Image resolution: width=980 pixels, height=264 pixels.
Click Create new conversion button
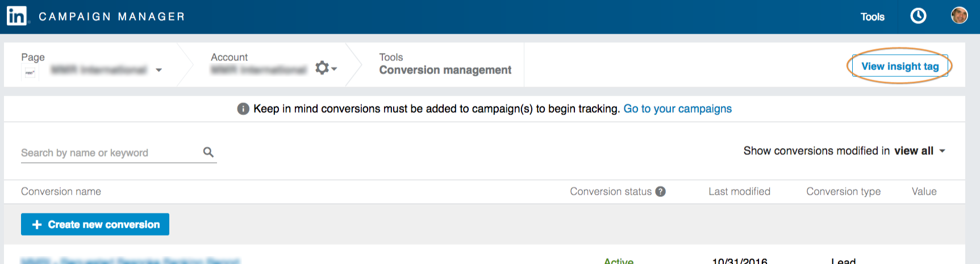point(95,224)
